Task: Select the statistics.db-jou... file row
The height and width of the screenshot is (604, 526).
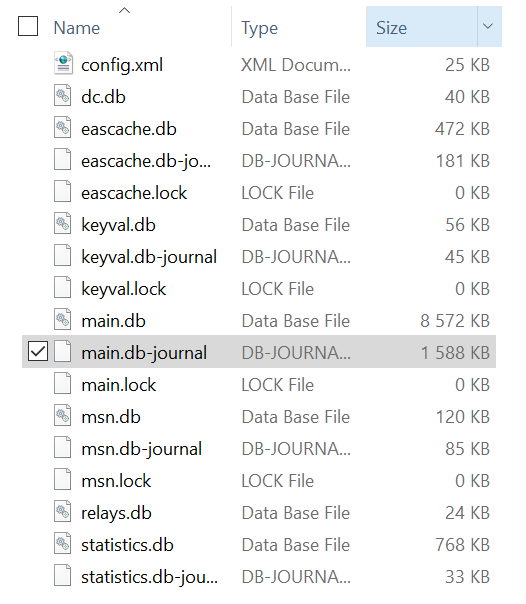Action: point(259,576)
